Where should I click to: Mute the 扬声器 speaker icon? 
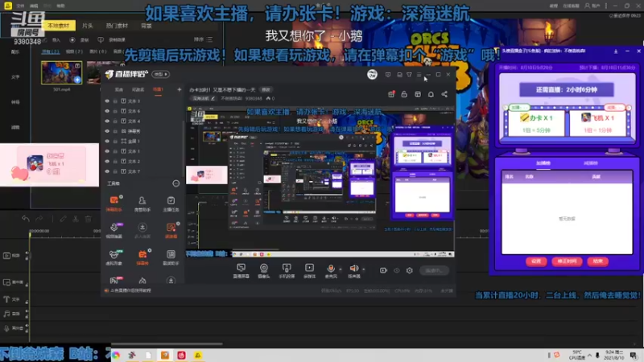click(353, 269)
